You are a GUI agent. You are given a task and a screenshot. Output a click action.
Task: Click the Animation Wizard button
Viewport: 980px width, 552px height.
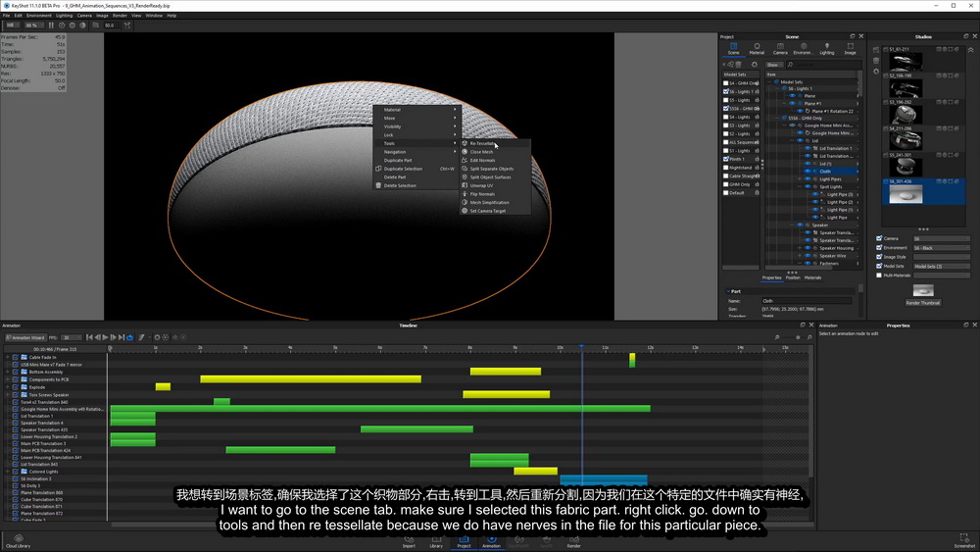pos(25,337)
